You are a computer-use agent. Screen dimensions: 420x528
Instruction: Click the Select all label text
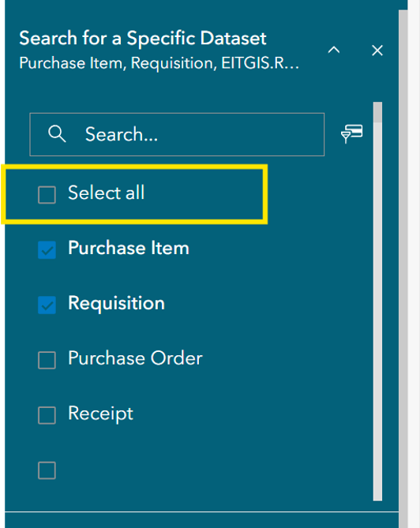coord(106,193)
